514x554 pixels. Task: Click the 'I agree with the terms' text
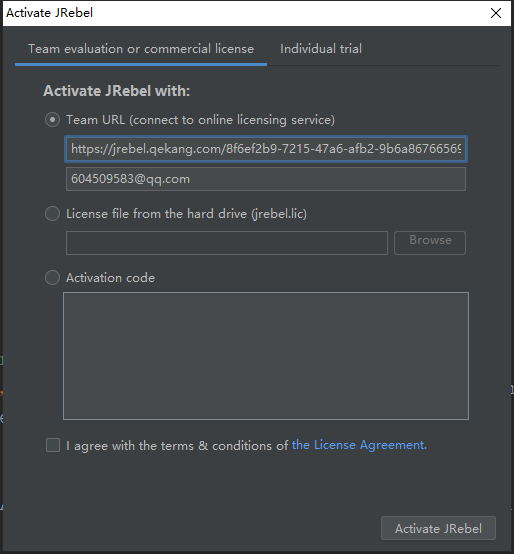(x=177, y=445)
